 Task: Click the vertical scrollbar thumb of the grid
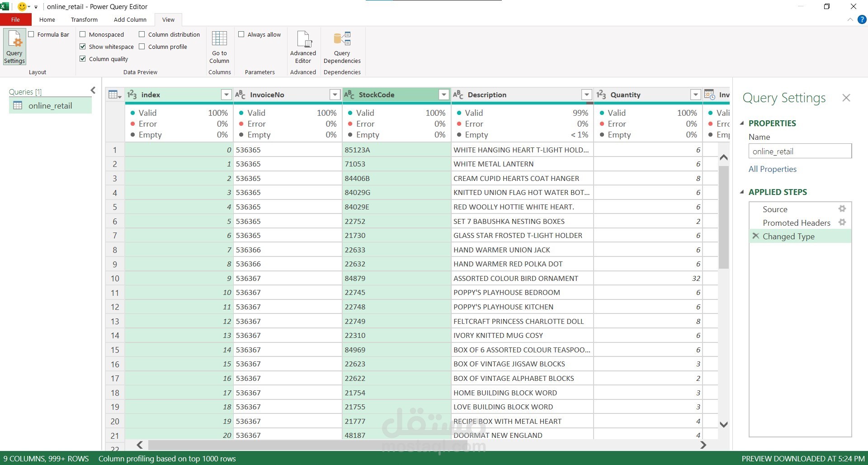pyautogui.click(x=723, y=217)
